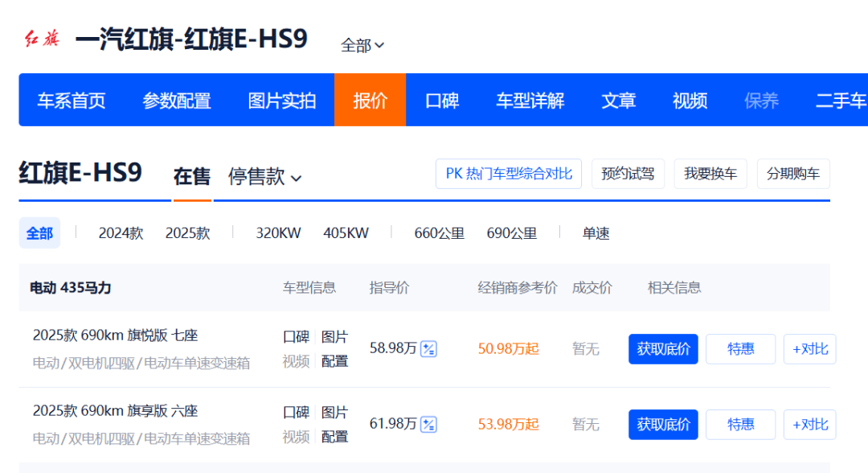Open the 口碑 nav tab
868x473 pixels.
[442, 101]
